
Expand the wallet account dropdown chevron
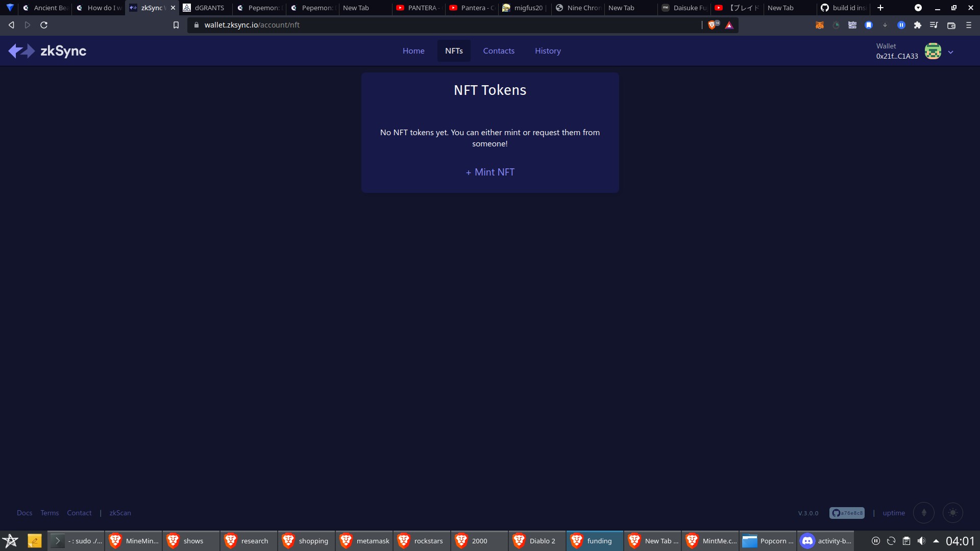coord(950,52)
